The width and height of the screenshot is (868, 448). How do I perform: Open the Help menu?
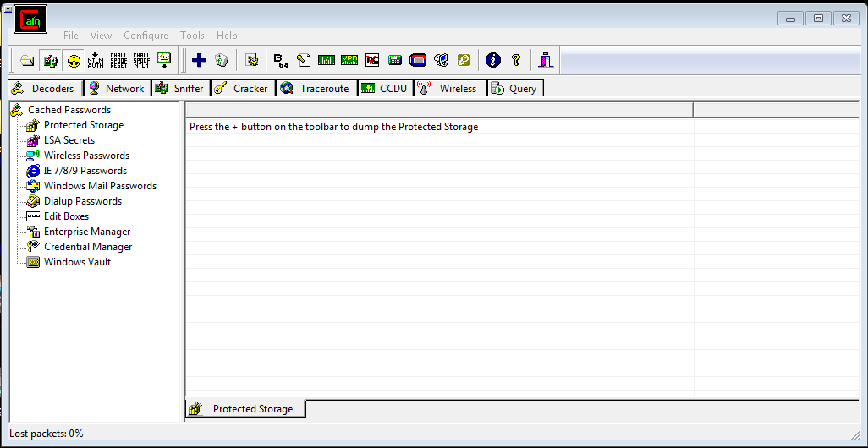(x=227, y=36)
